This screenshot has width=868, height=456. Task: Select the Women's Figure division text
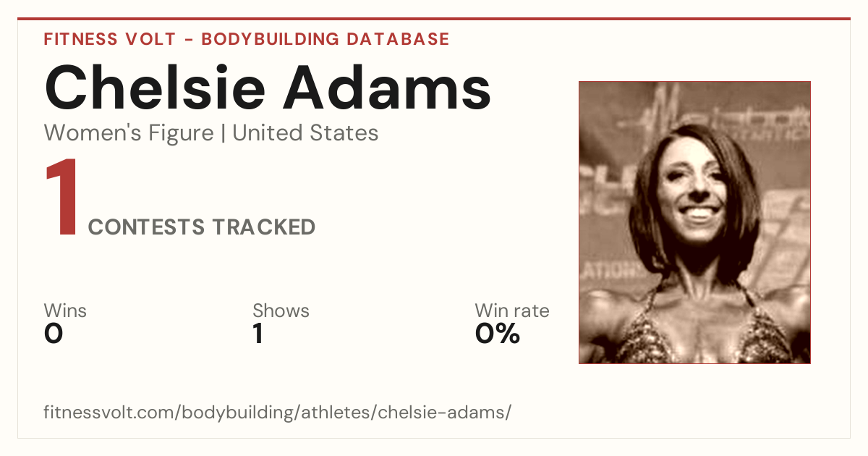point(129,133)
